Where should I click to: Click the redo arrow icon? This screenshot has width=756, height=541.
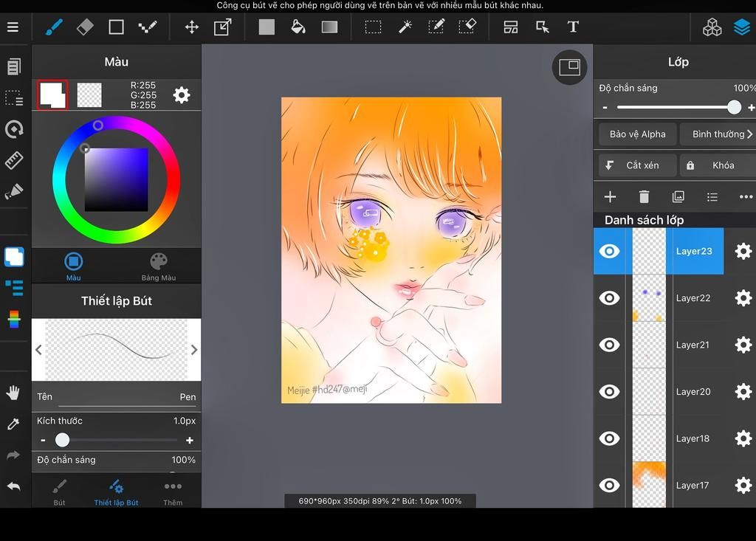pos(13,455)
